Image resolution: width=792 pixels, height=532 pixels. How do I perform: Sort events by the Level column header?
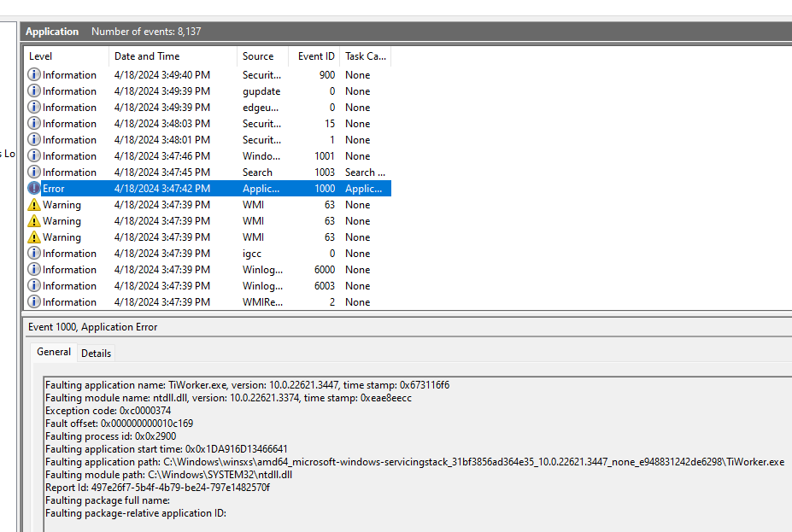tap(67, 56)
